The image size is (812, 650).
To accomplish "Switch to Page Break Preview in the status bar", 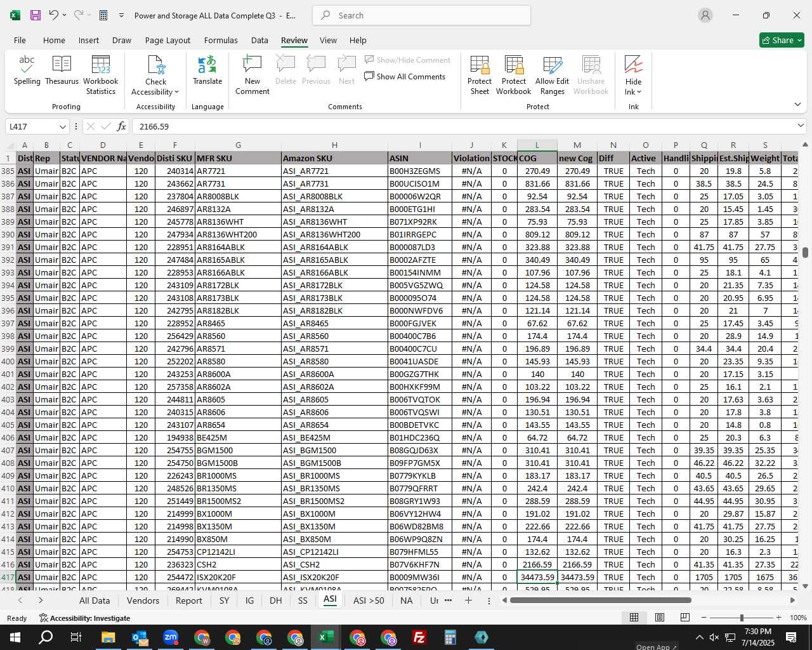I will point(685,618).
